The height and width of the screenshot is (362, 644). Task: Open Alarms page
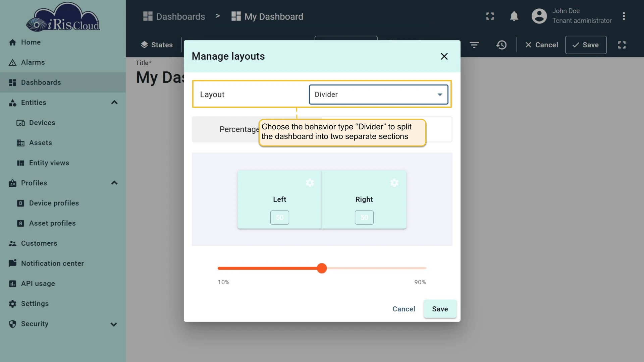point(63,62)
